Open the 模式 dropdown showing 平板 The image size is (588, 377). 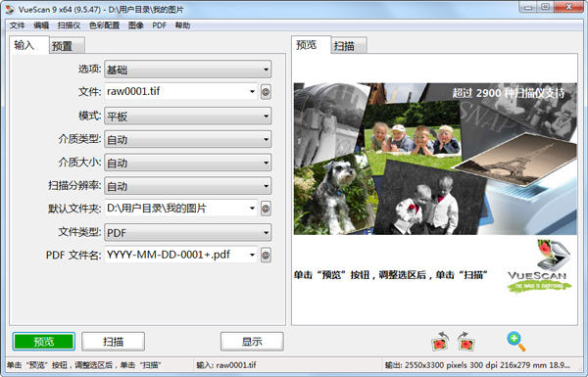pos(188,117)
